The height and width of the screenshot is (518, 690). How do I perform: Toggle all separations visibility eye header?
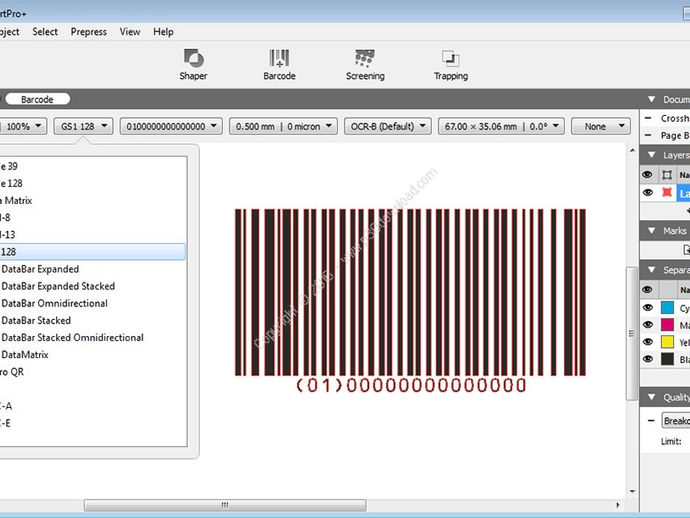(647, 290)
